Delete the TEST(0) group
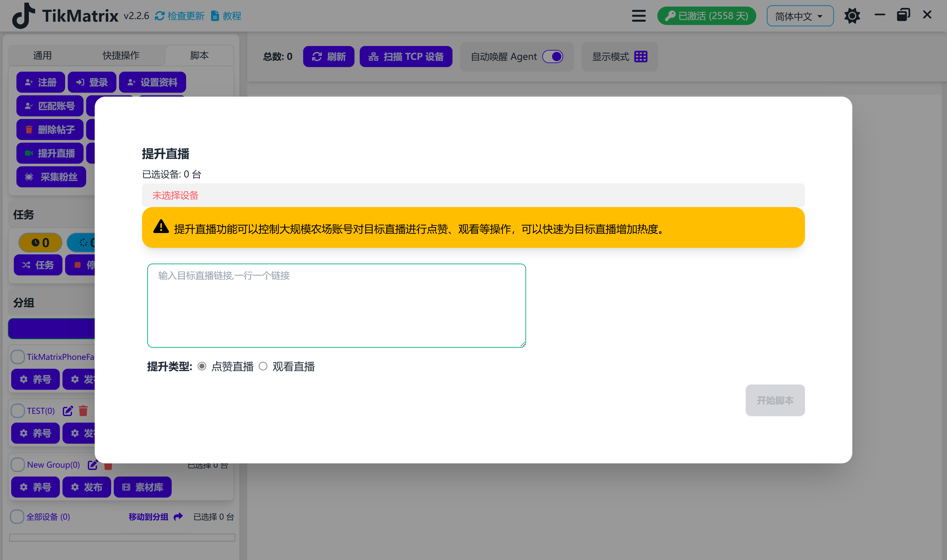 point(83,410)
